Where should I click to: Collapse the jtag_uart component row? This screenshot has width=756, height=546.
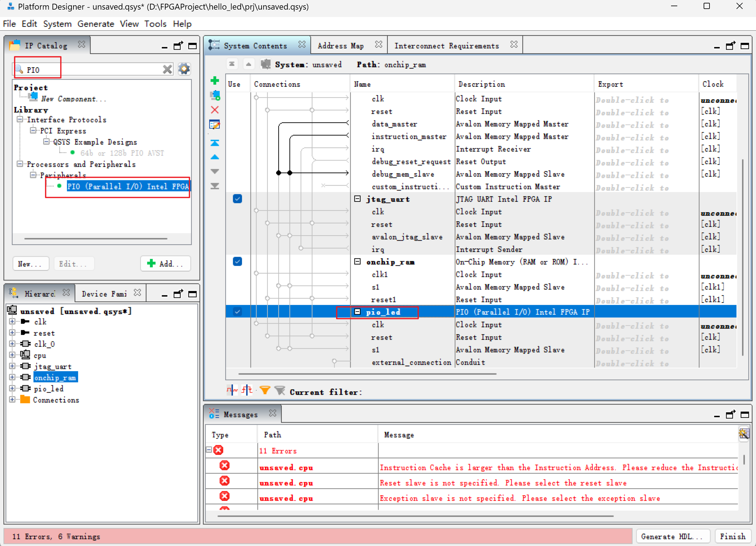357,199
